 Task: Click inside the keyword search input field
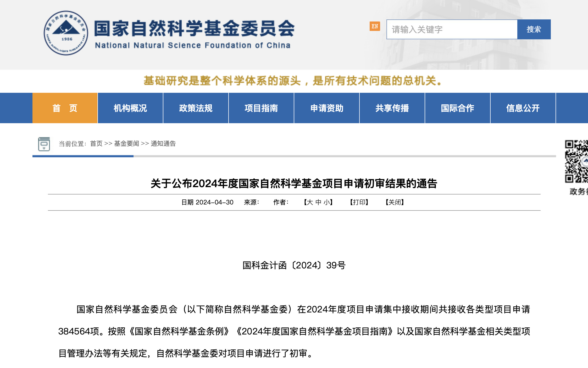click(450, 29)
